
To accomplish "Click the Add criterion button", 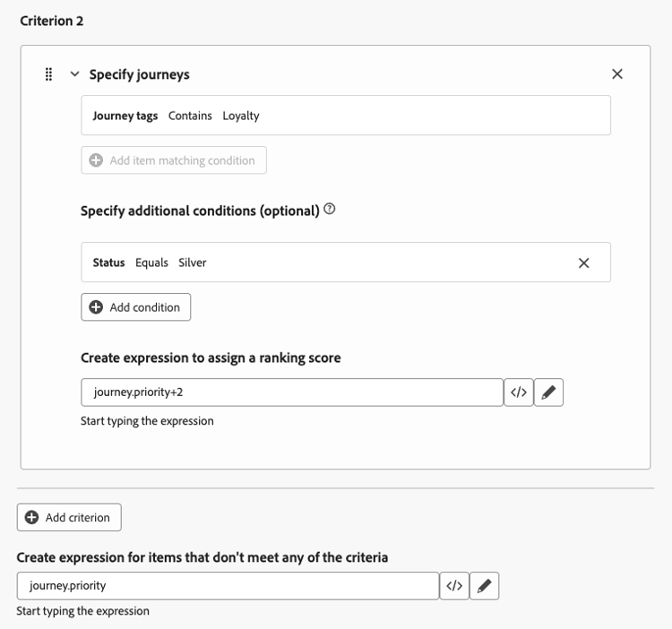I will coord(69,517).
